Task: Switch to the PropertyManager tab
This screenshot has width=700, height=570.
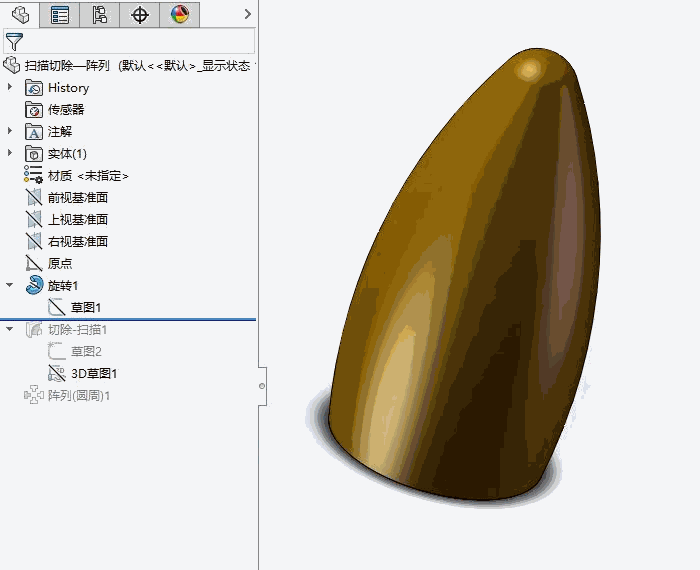Action: click(60, 15)
